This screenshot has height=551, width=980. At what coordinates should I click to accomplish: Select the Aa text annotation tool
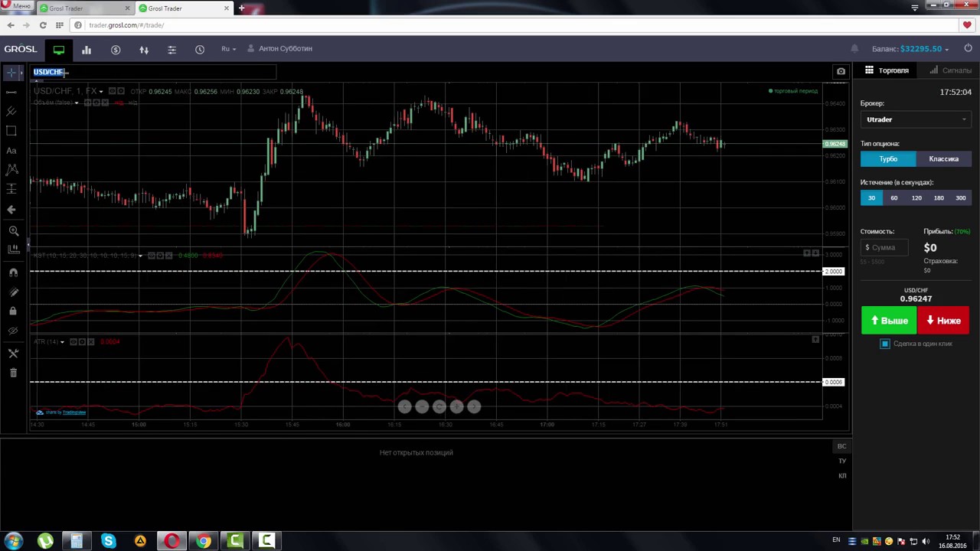(11, 151)
